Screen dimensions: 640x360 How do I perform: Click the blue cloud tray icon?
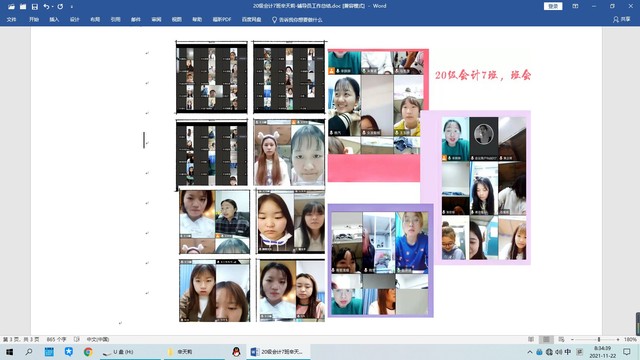pos(539,352)
